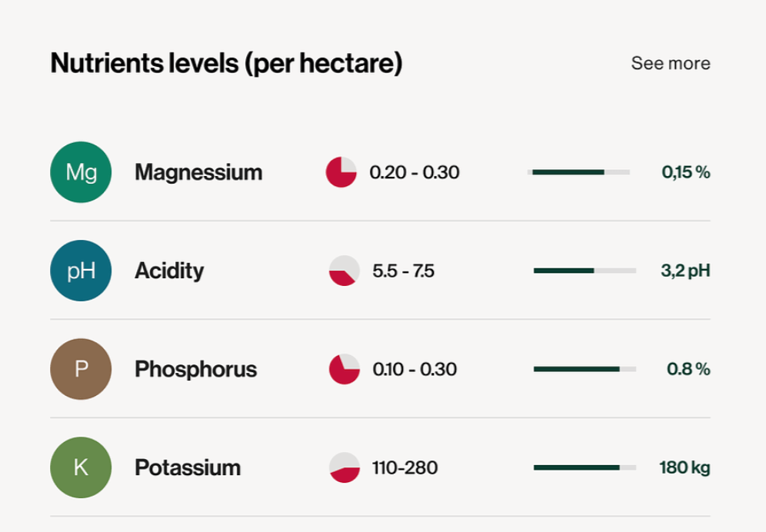
Task: Click the Phosphorus red pie chart icon
Action: pyautogui.click(x=345, y=369)
